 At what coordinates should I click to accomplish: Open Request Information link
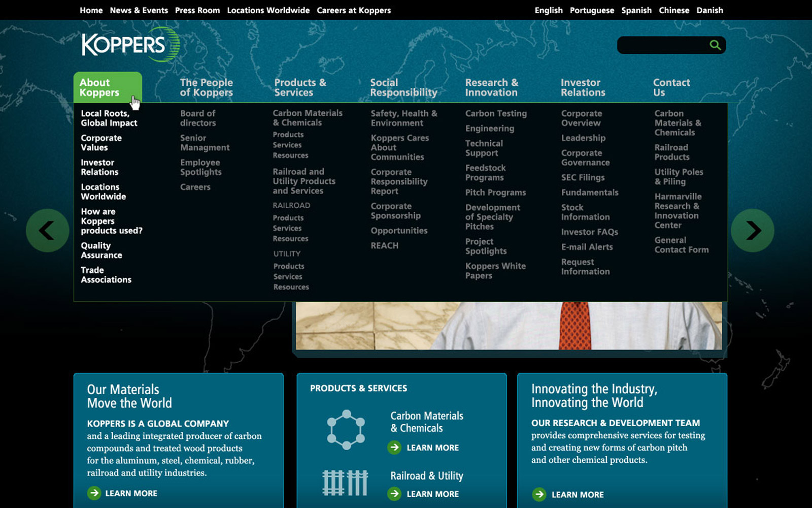(585, 267)
